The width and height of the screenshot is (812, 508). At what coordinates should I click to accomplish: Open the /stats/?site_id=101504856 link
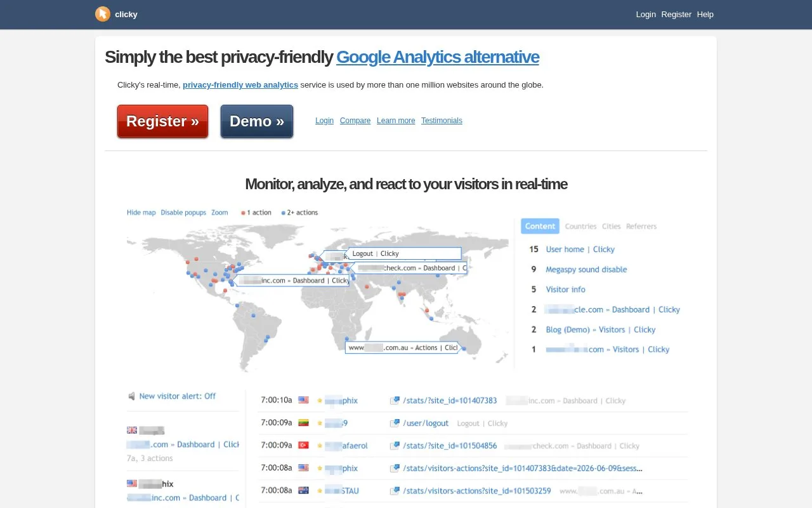pos(450,446)
